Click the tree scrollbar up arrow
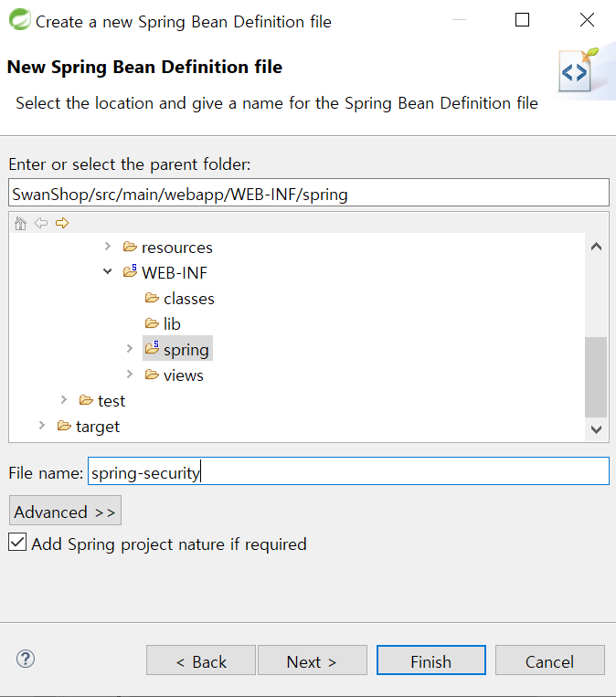 tap(597, 247)
